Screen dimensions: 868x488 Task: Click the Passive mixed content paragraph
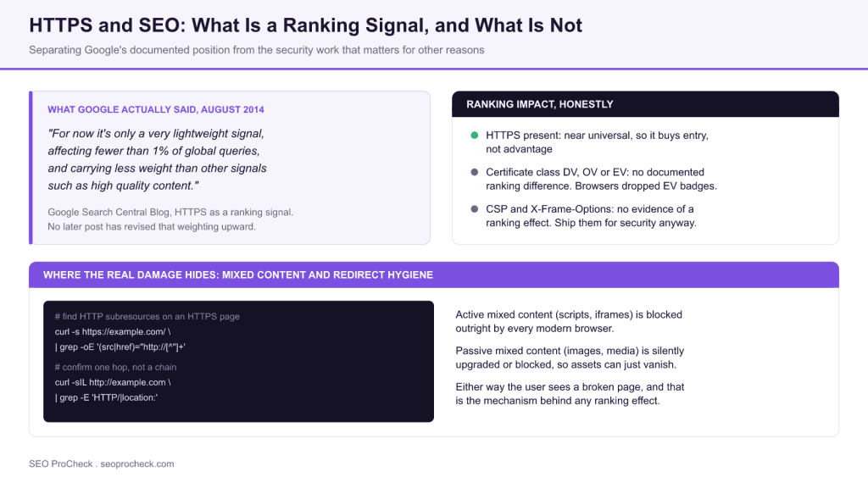click(570, 358)
